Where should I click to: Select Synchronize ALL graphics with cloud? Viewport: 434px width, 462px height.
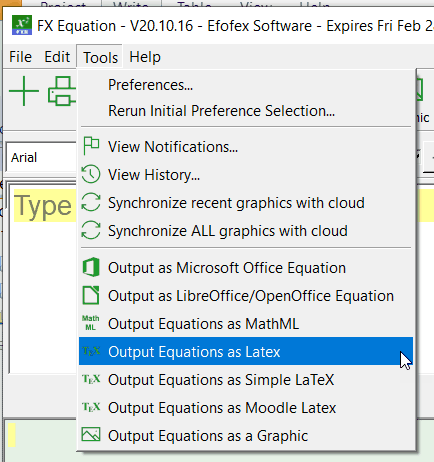pyautogui.click(x=246, y=231)
